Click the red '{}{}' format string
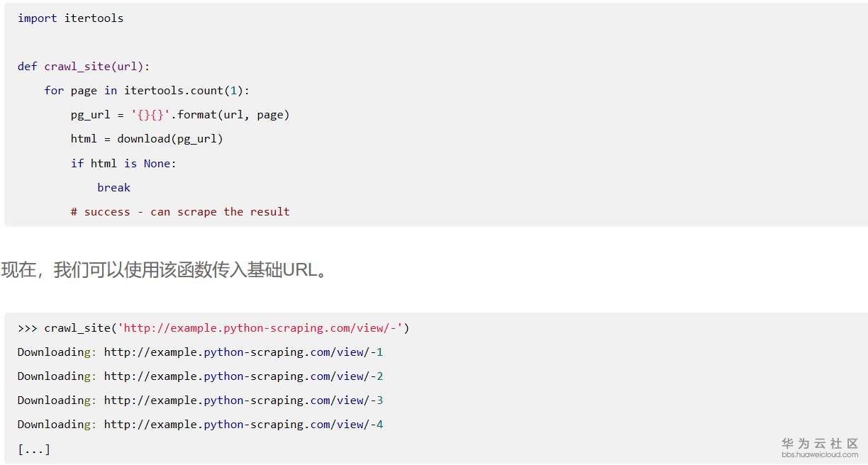 coord(150,115)
